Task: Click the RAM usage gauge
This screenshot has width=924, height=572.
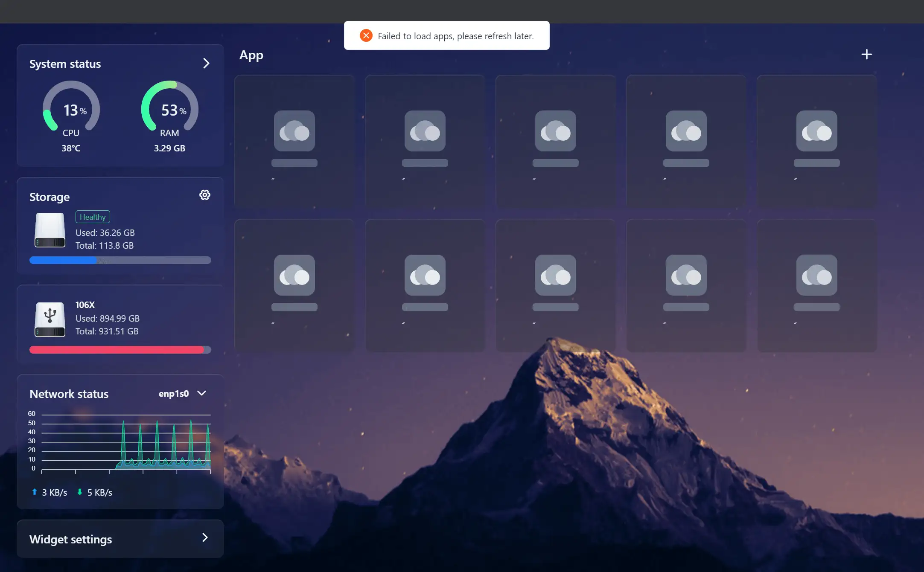Action: [170, 106]
